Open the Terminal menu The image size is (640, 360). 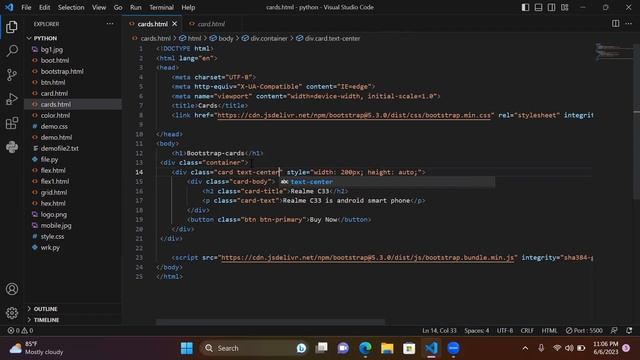[161, 7]
